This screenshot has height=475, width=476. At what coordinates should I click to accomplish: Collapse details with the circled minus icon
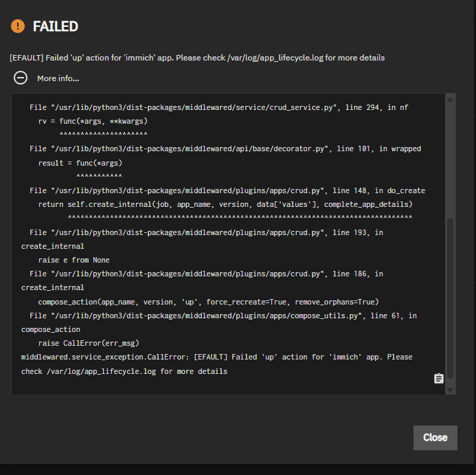[x=21, y=78]
